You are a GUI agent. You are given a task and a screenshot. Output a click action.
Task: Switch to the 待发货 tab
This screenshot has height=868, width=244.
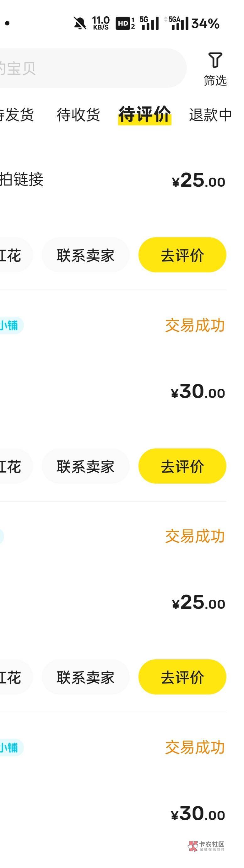click(x=17, y=115)
